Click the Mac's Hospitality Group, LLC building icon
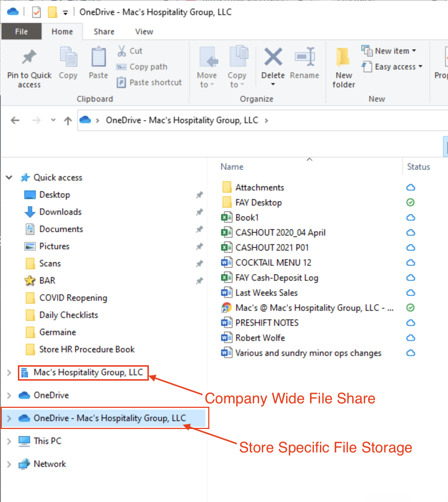Screen dimensions: 448x502 [x=25, y=373]
